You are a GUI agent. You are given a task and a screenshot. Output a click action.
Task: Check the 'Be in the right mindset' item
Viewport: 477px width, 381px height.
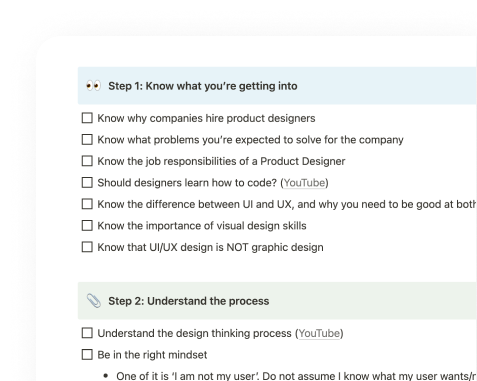pyautogui.click(x=87, y=354)
